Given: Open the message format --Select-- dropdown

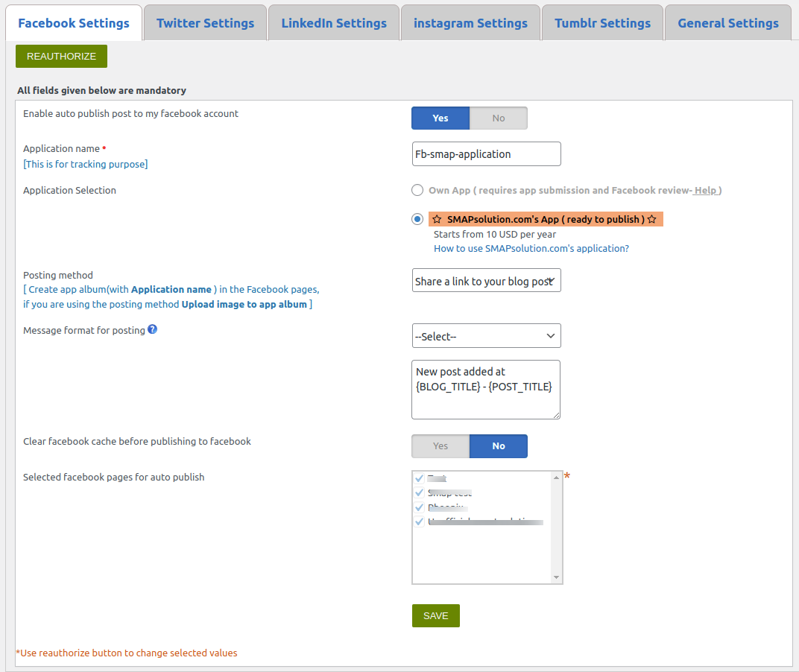Looking at the screenshot, I should tap(486, 336).
